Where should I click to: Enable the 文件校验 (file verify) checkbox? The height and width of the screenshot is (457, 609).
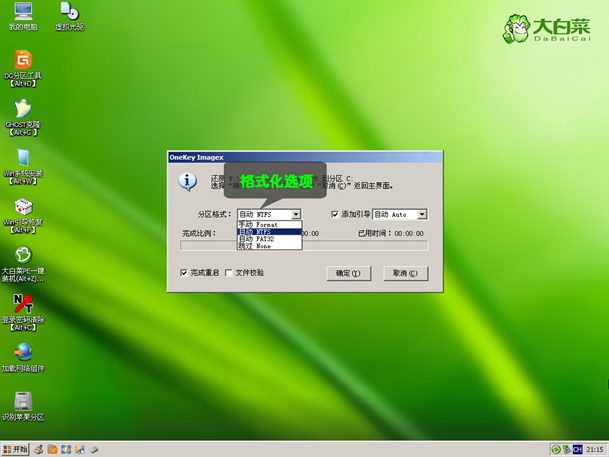pos(229,272)
